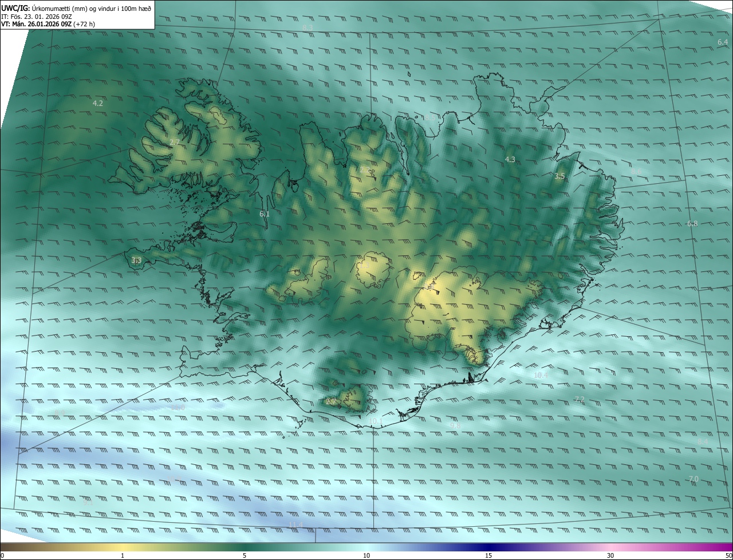Click the "3.5" value on the map

[560, 176]
